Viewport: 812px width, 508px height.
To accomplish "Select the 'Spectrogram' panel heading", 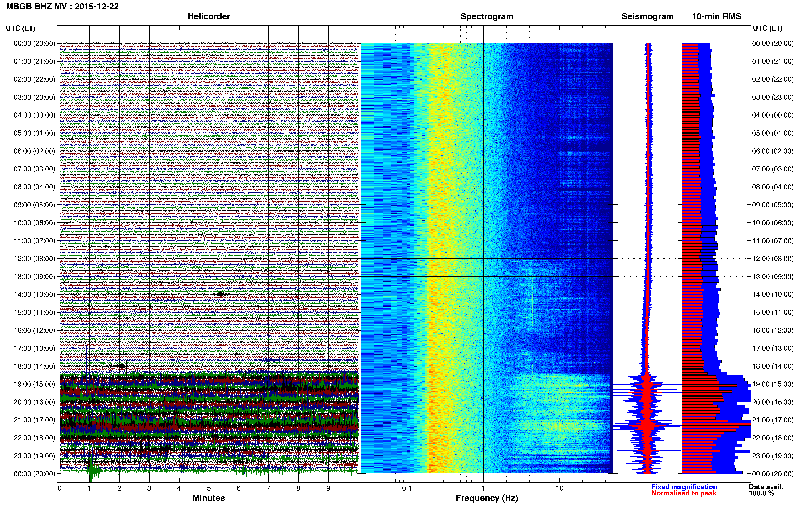I will click(x=487, y=16).
